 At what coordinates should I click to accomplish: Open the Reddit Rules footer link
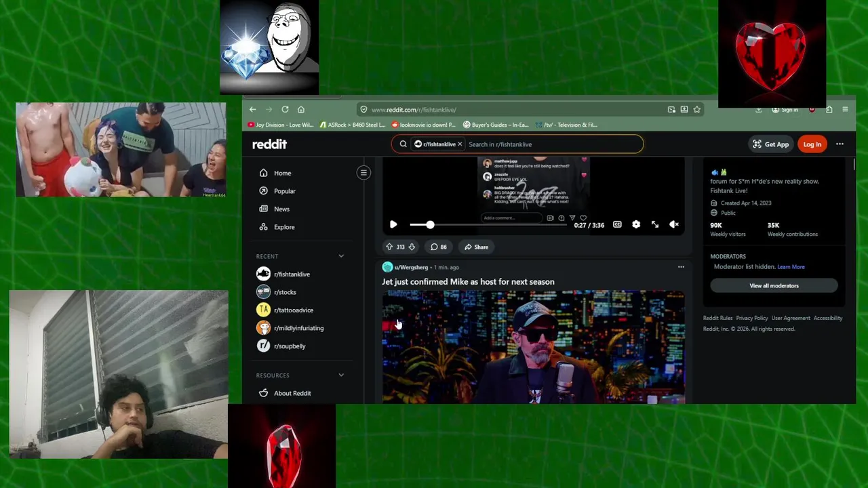717,318
